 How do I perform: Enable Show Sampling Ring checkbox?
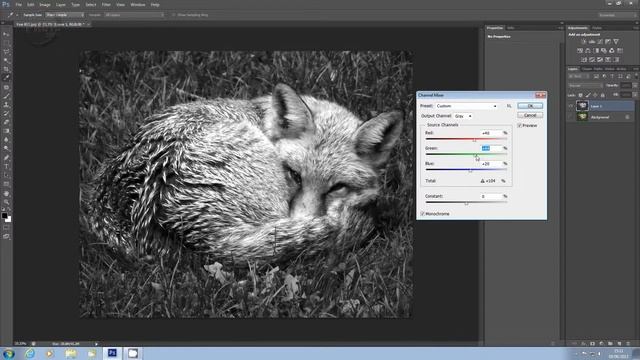[174, 15]
